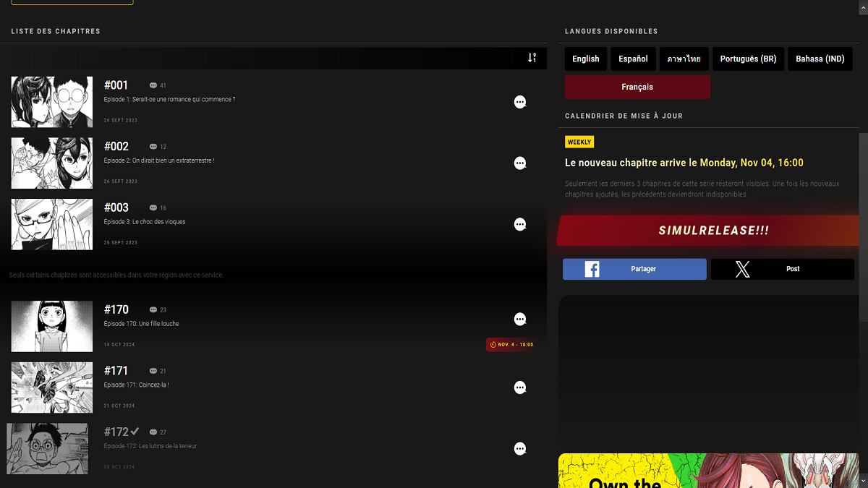Open chapter #001 thumbnail
Viewport: 868px width, 488px height.
point(52,102)
